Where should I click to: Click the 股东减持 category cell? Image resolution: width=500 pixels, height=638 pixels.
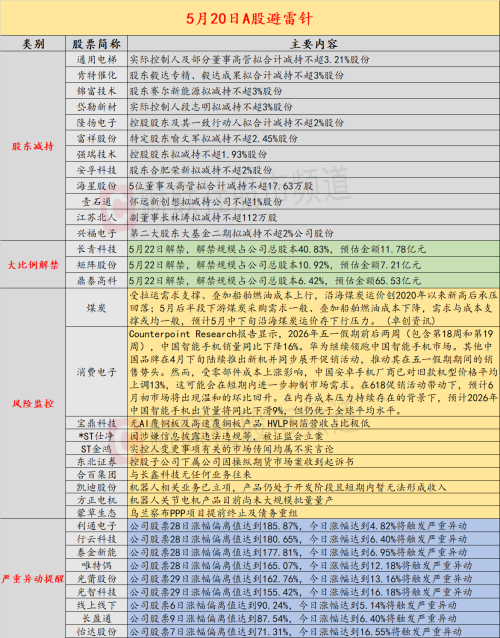coord(33,146)
